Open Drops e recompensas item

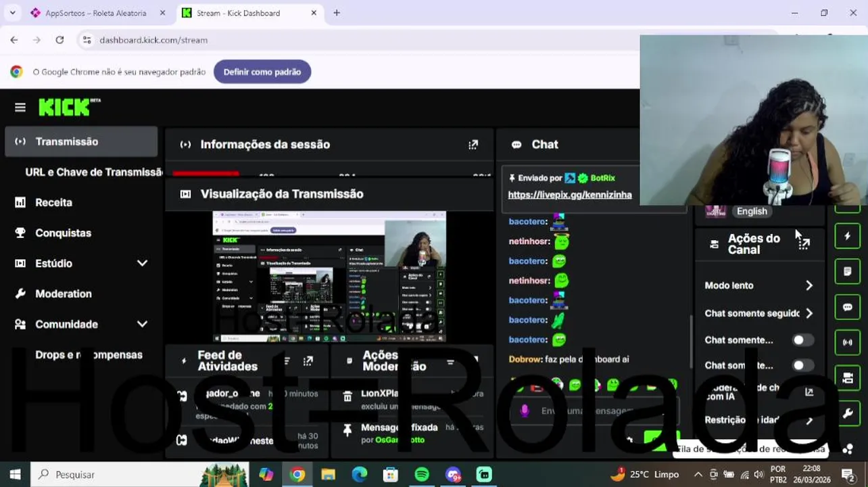click(89, 354)
